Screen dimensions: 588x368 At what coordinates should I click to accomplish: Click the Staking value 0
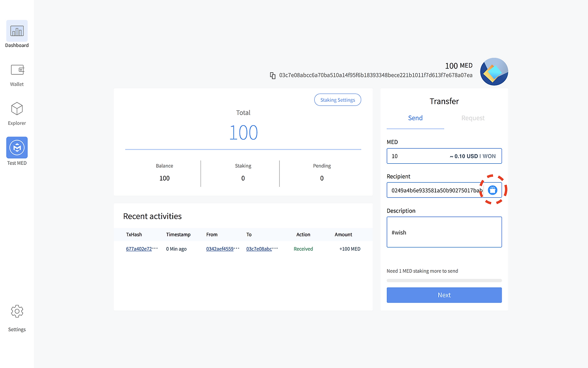pyautogui.click(x=243, y=178)
